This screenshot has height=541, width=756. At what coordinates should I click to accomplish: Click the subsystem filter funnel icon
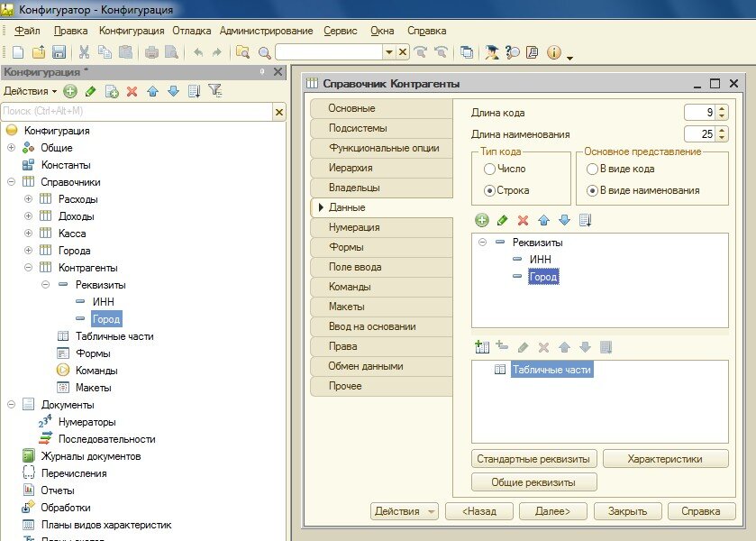[x=215, y=90]
